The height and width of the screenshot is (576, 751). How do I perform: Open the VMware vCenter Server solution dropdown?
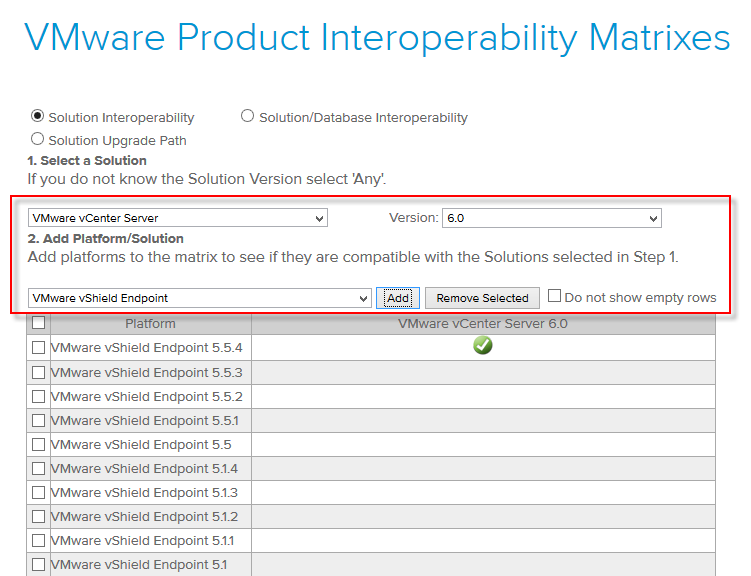pyautogui.click(x=178, y=218)
